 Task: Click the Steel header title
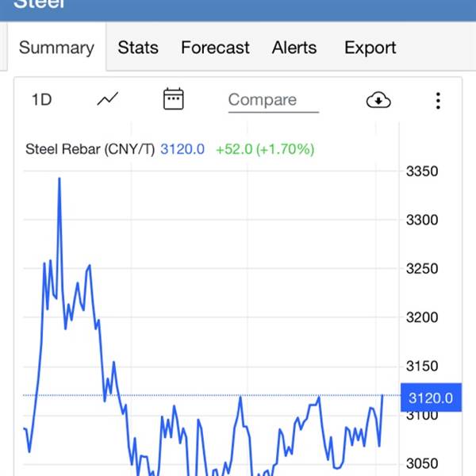[40, 4]
